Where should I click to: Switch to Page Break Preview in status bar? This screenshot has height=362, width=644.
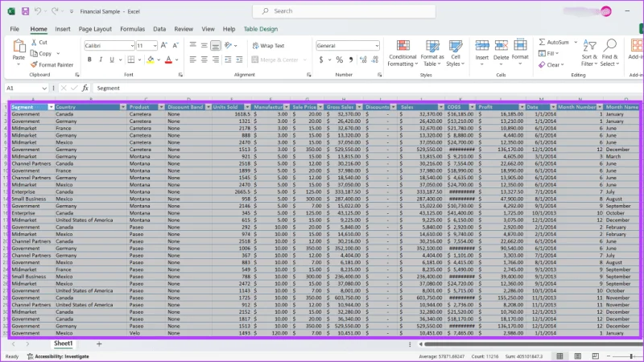tap(596, 356)
